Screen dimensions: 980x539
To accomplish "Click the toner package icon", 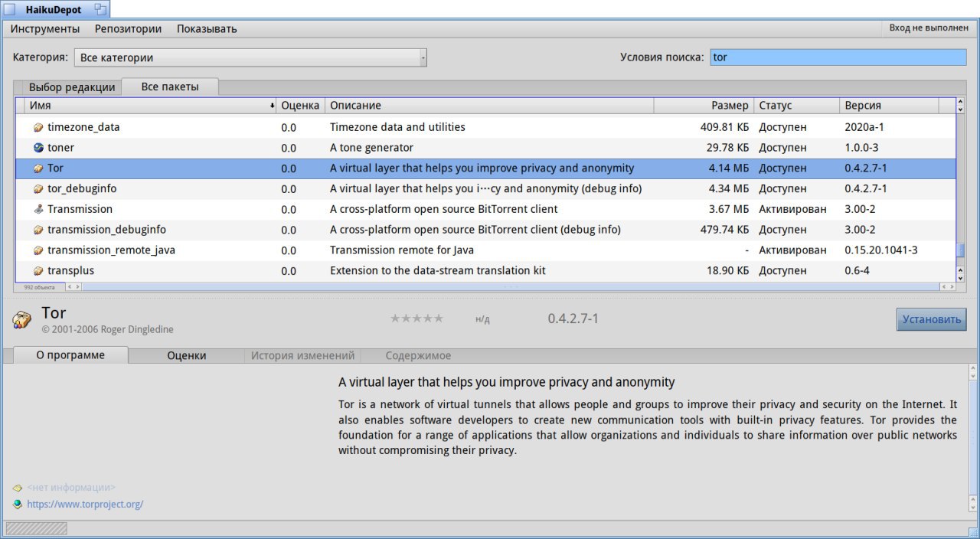I will point(38,148).
